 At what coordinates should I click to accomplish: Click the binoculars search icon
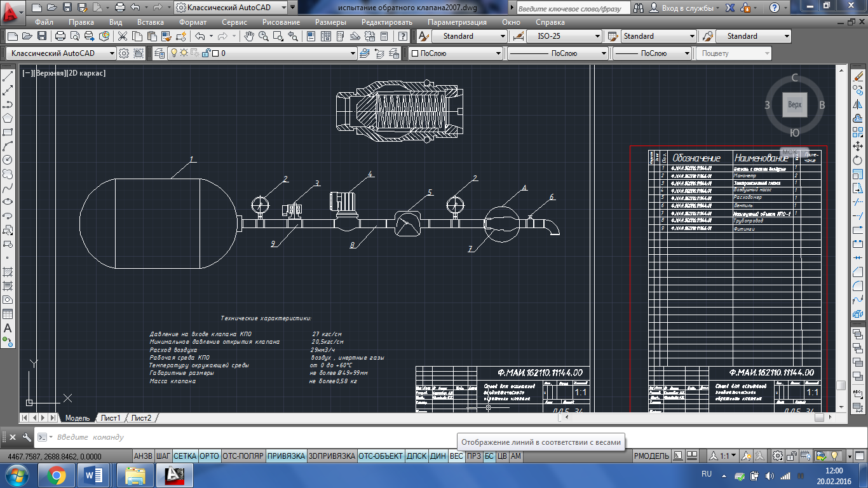[638, 8]
